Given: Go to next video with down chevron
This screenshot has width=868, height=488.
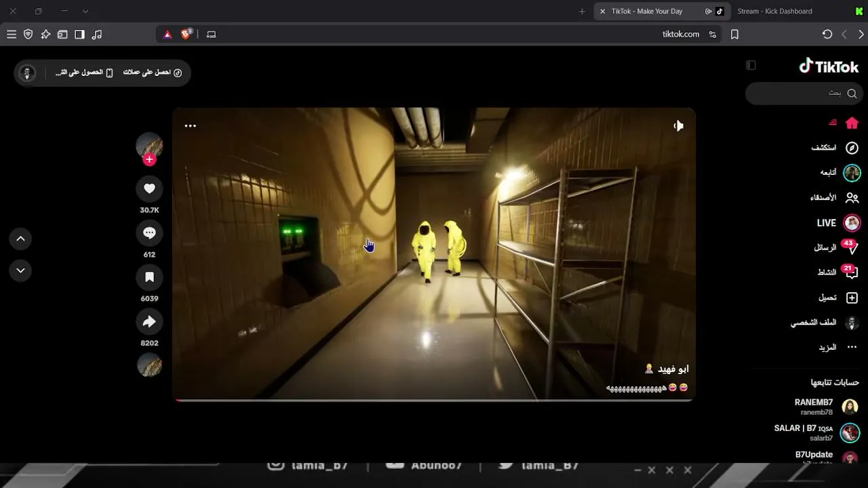Looking at the screenshot, I should pyautogui.click(x=20, y=270).
